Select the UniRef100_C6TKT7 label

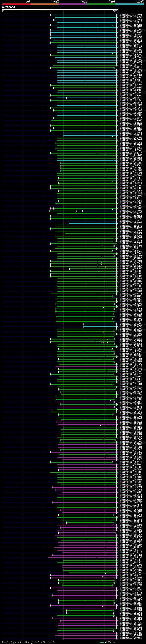pos(131,65)
